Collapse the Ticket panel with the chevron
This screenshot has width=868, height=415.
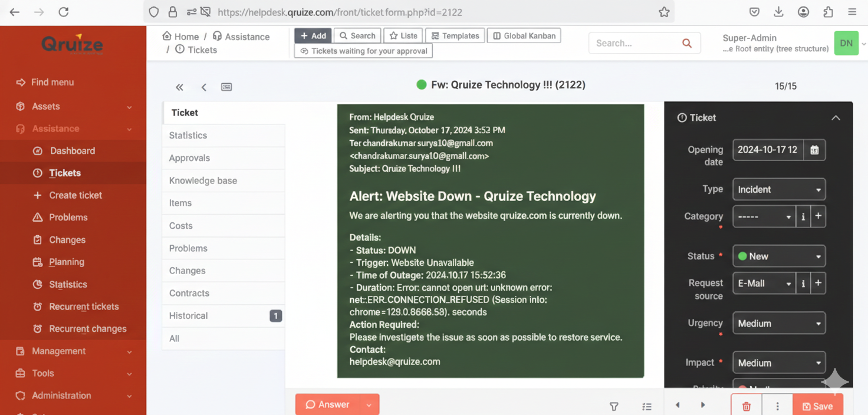pyautogui.click(x=836, y=118)
